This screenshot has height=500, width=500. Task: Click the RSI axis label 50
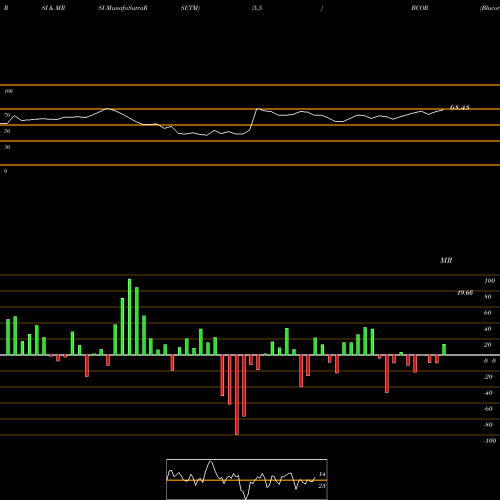(7, 131)
